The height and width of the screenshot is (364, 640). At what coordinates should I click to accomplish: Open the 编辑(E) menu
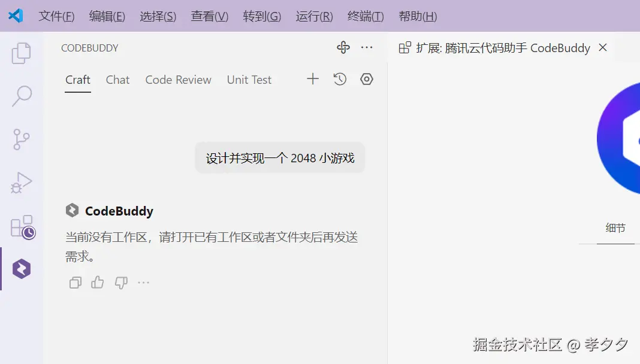coord(107,16)
